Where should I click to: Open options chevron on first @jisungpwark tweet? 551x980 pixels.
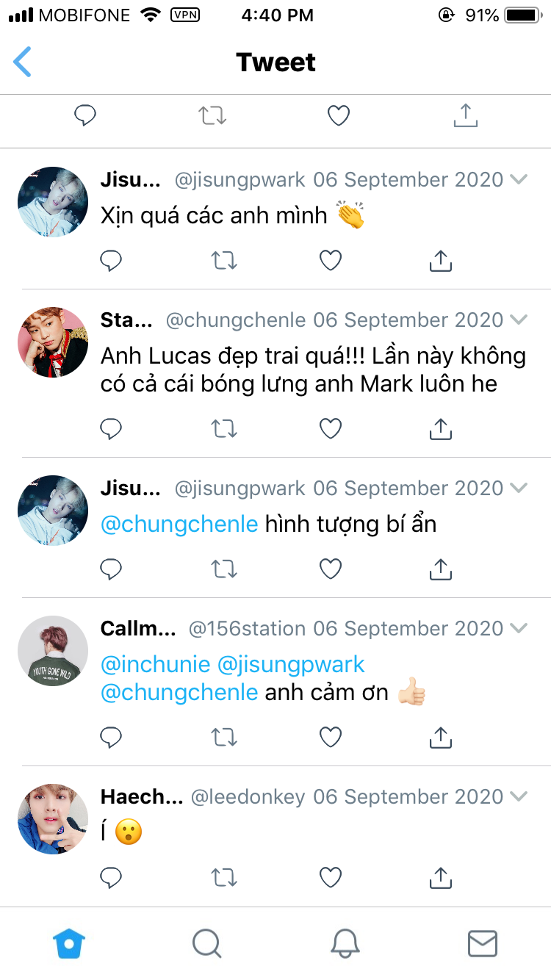click(x=519, y=179)
